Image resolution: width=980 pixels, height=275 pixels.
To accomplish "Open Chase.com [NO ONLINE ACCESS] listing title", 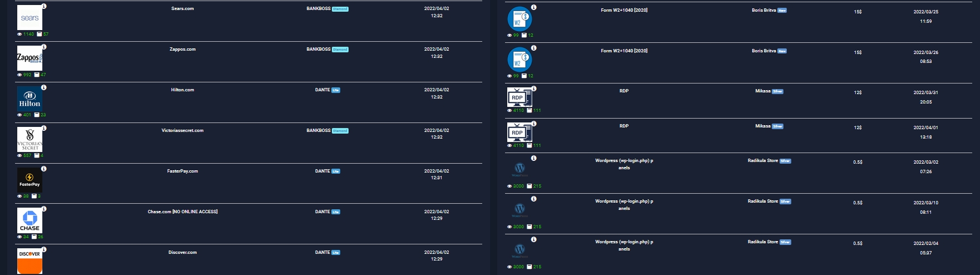I will tap(183, 212).
